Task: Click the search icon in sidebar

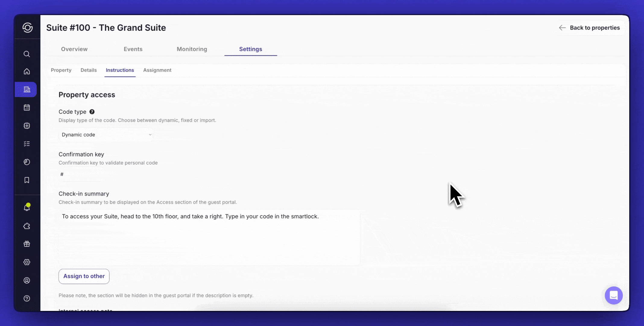Action: tap(27, 54)
